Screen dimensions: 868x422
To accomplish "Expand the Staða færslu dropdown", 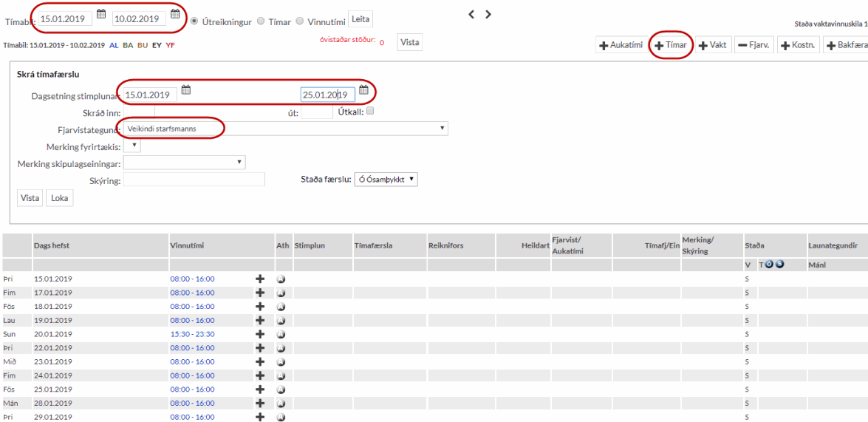I will coord(386,180).
